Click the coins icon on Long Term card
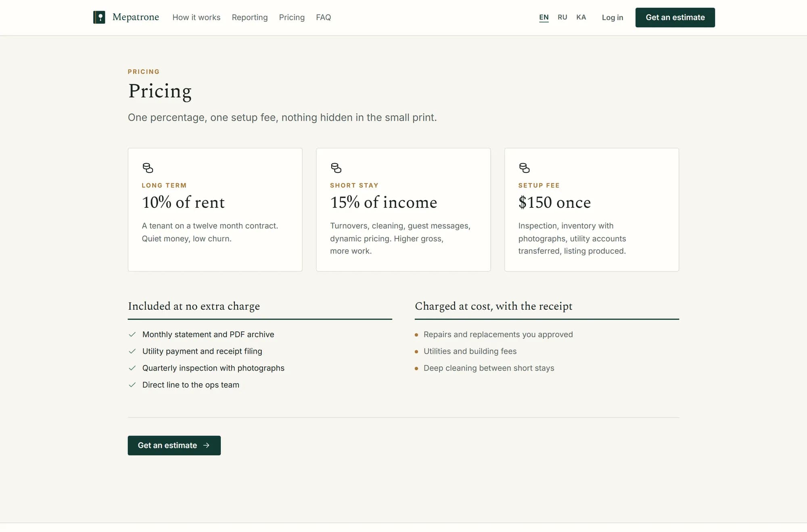This screenshot has height=532, width=807. tap(148, 168)
